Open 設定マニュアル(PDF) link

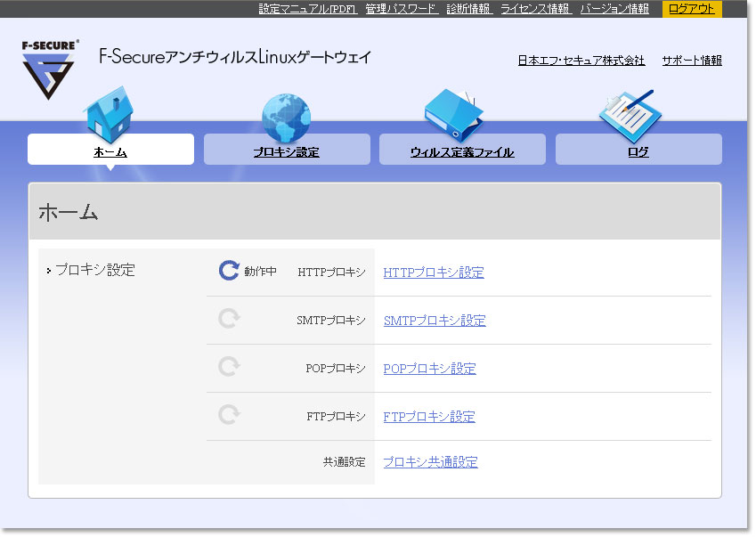pyautogui.click(x=308, y=9)
